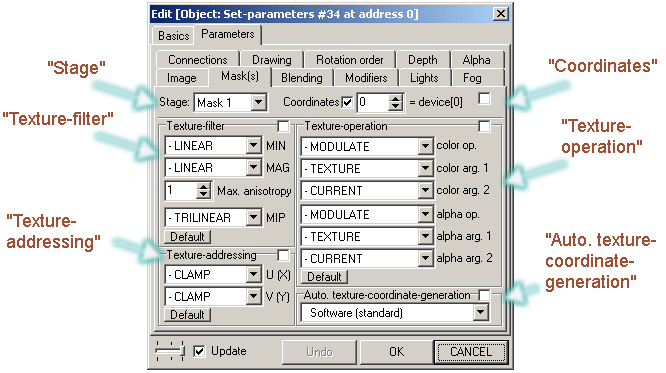The height and width of the screenshot is (373, 666).
Task: Open the MIP TRILINEAR dropdown
Action: point(213,218)
